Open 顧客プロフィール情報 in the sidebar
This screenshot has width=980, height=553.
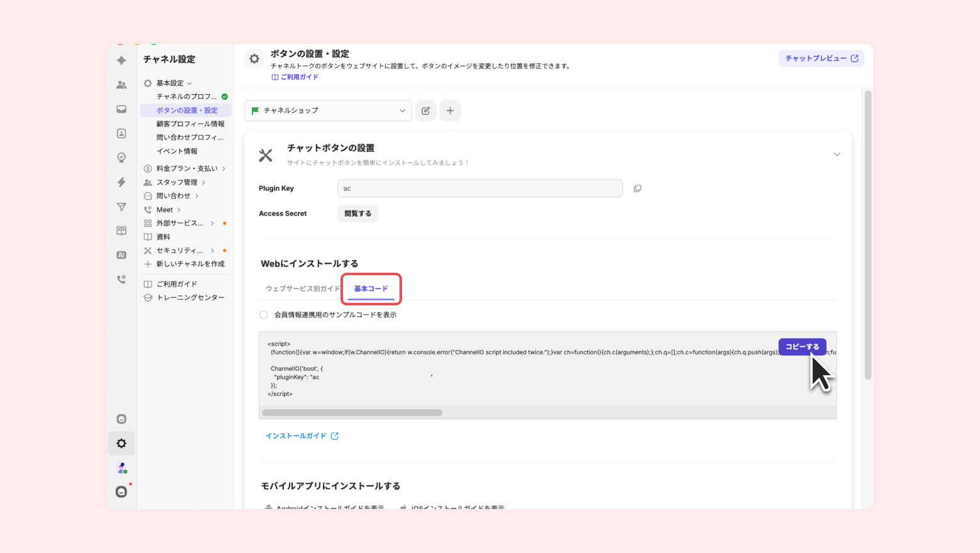190,124
